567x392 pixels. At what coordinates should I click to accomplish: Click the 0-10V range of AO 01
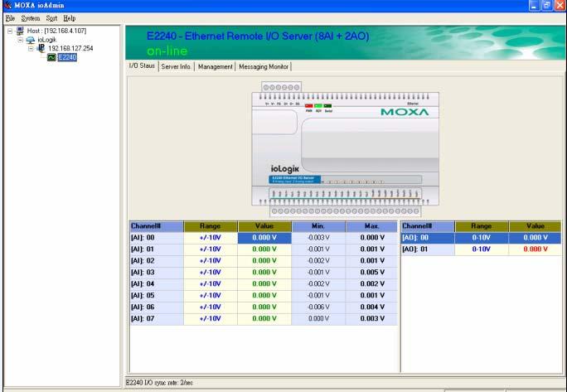coord(482,249)
